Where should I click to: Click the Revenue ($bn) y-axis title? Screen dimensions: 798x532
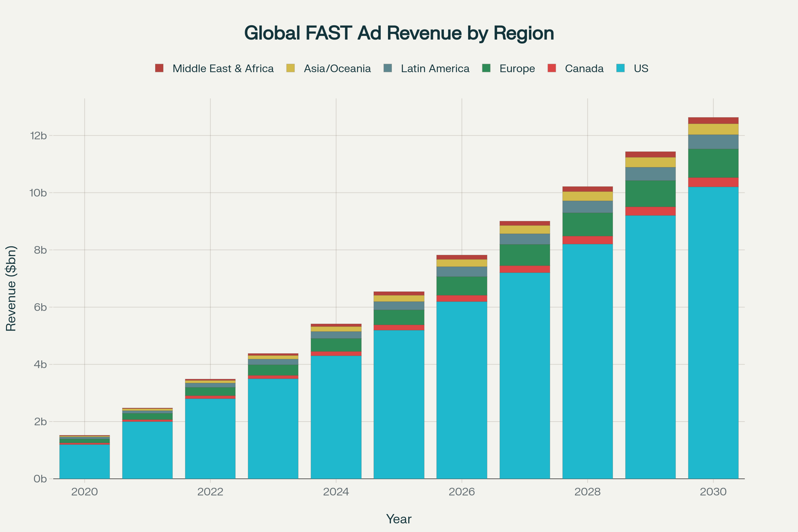tap(11, 288)
